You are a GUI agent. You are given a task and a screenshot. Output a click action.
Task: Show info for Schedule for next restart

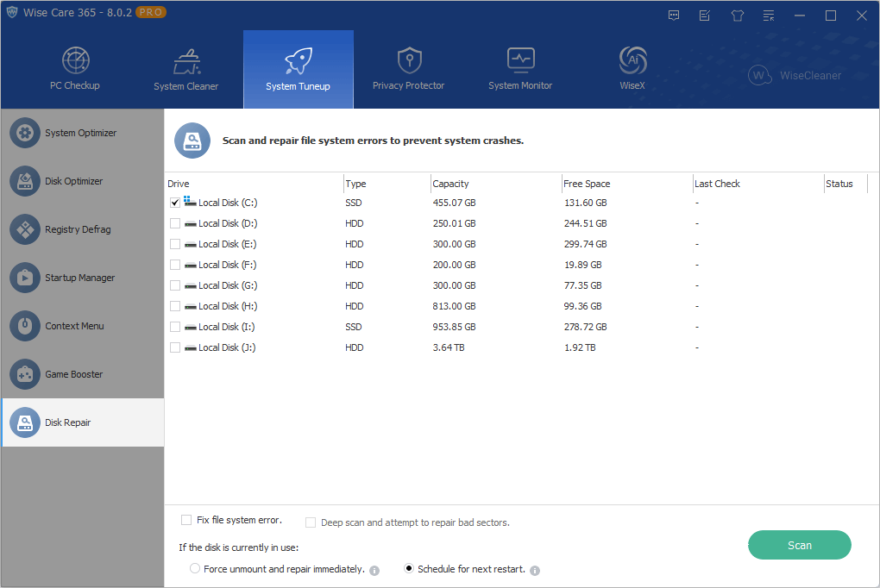(x=535, y=571)
